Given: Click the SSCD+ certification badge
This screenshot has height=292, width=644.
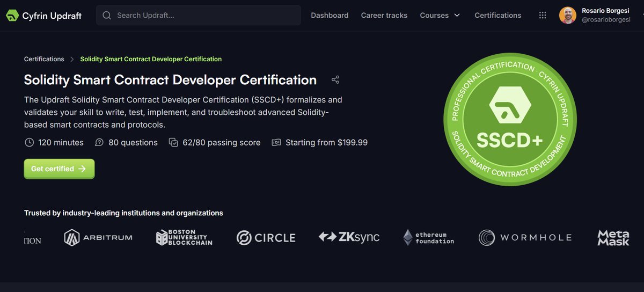Looking at the screenshot, I should tap(510, 120).
